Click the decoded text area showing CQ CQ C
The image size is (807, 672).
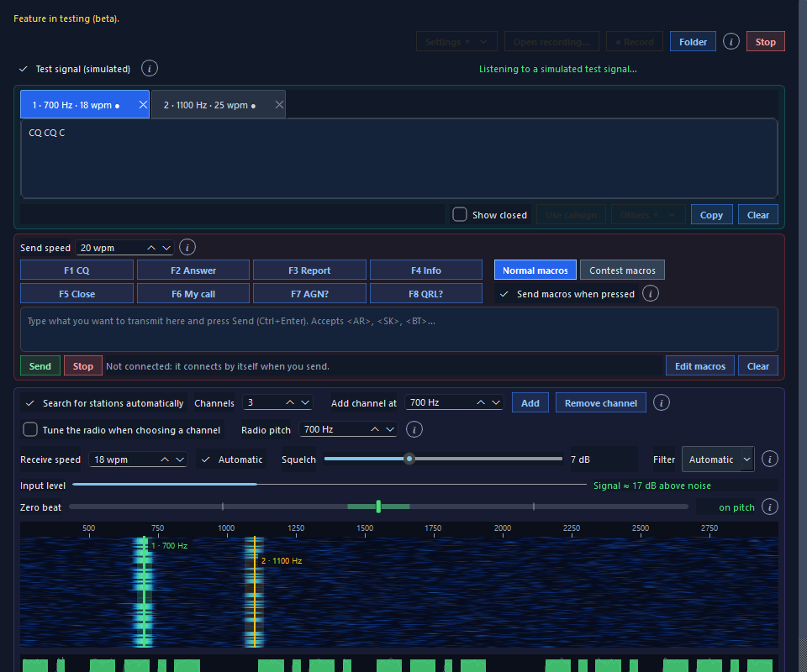click(398, 159)
